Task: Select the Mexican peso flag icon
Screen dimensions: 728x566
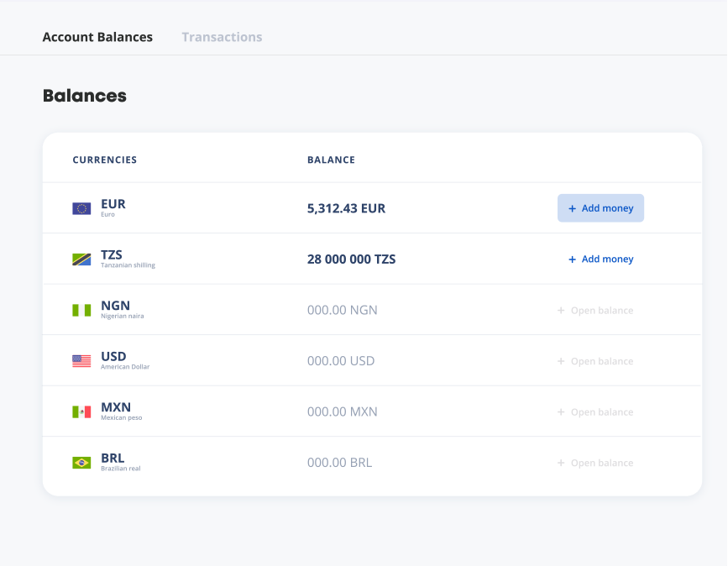Action: click(81, 412)
